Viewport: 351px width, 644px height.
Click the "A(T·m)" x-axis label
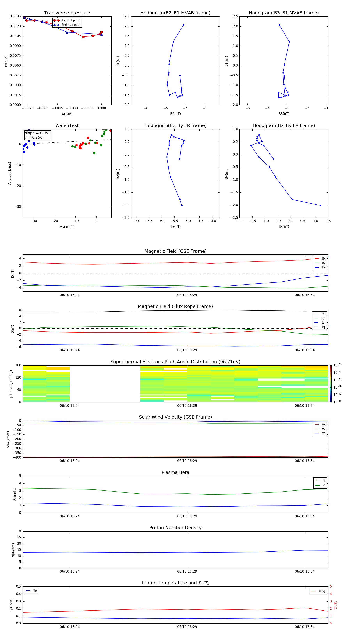click(x=67, y=114)
